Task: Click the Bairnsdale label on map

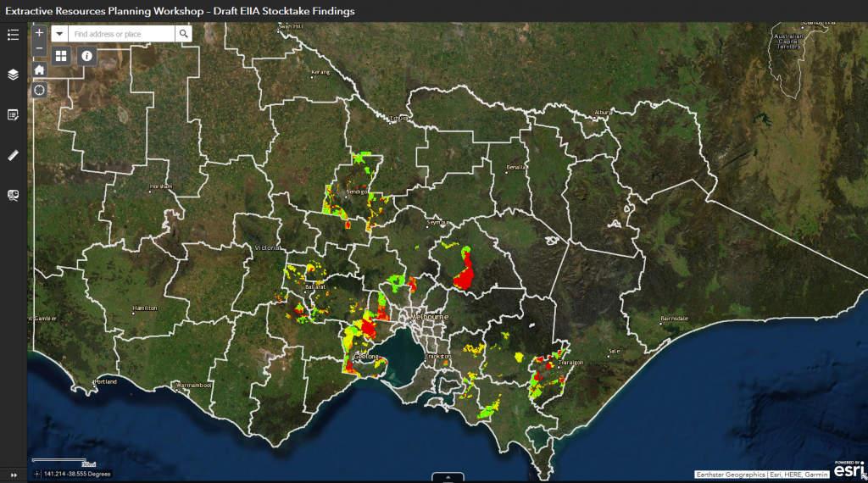Action: point(674,319)
